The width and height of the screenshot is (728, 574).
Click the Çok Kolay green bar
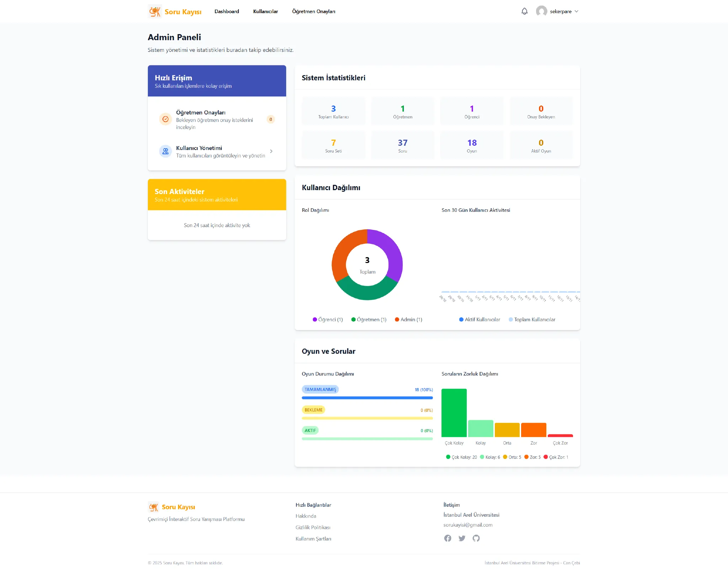click(x=454, y=413)
